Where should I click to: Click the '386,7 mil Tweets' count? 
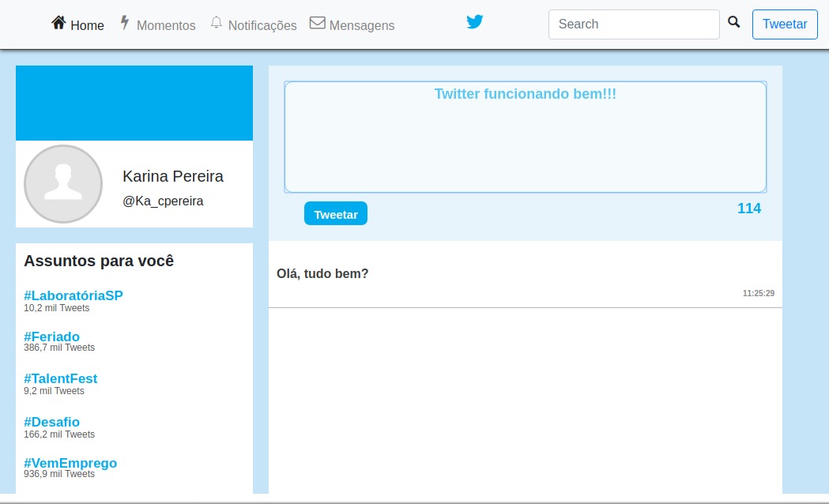point(59,348)
